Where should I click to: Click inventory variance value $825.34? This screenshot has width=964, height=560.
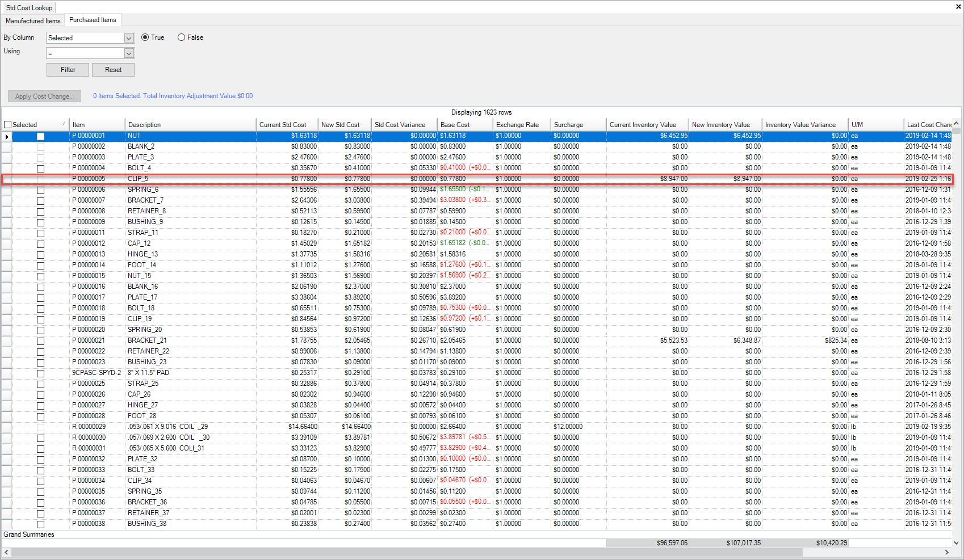pos(836,340)
